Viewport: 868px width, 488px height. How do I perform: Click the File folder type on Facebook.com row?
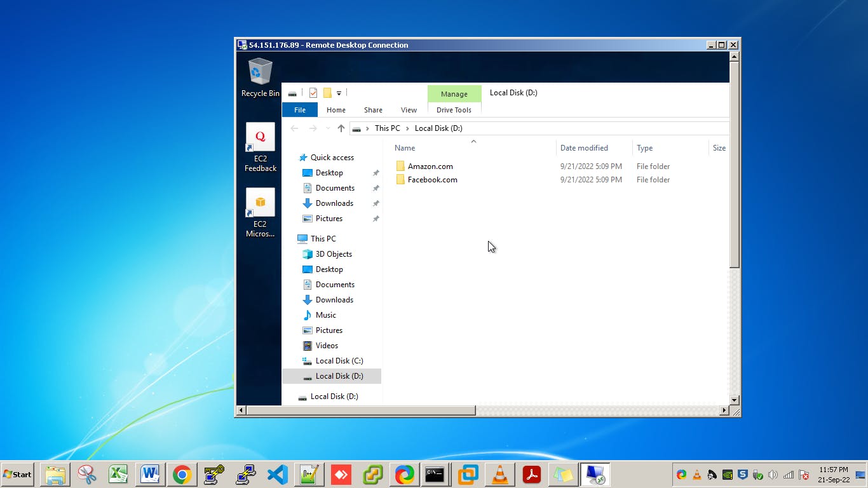[653, 180]
